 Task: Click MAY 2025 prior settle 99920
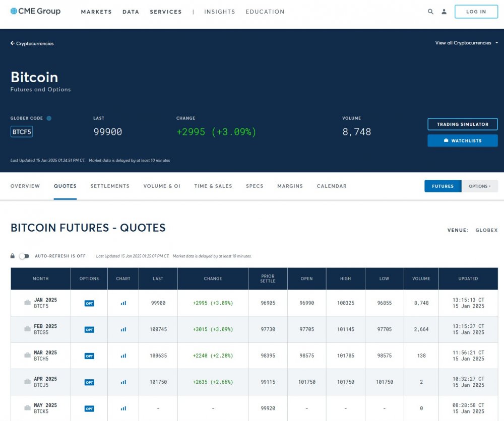coord(268,408)
